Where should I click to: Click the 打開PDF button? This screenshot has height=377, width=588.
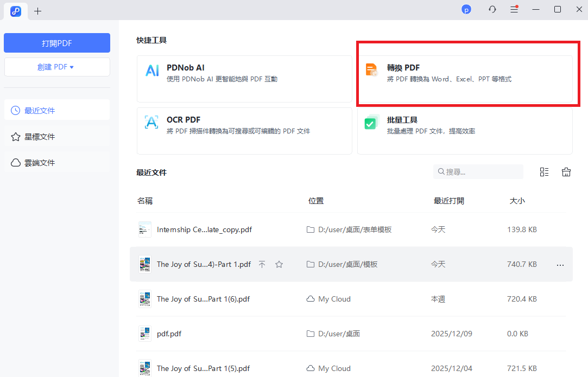tap(57, 43)
